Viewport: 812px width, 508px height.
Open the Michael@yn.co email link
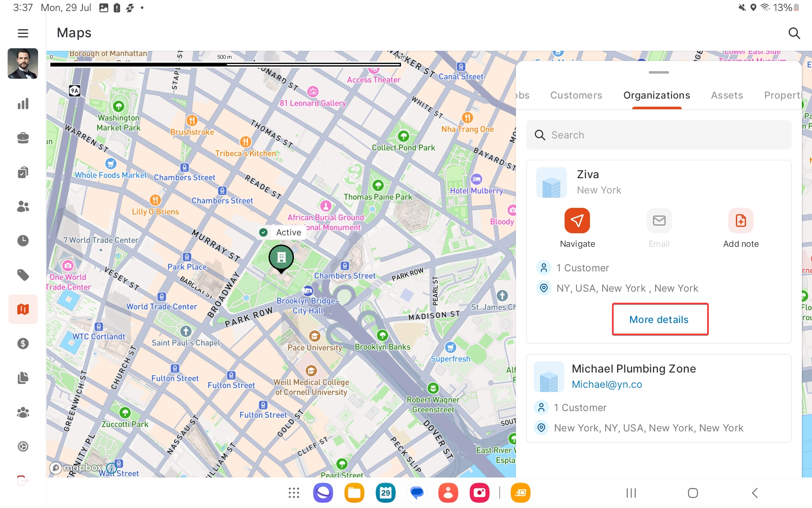tap(606, 384)
